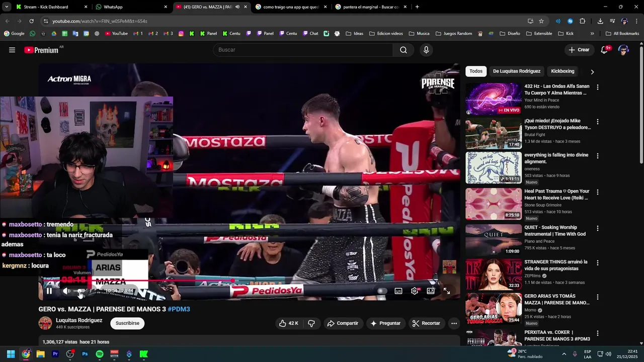Switch to theater mode in the player

click(431, 291)
